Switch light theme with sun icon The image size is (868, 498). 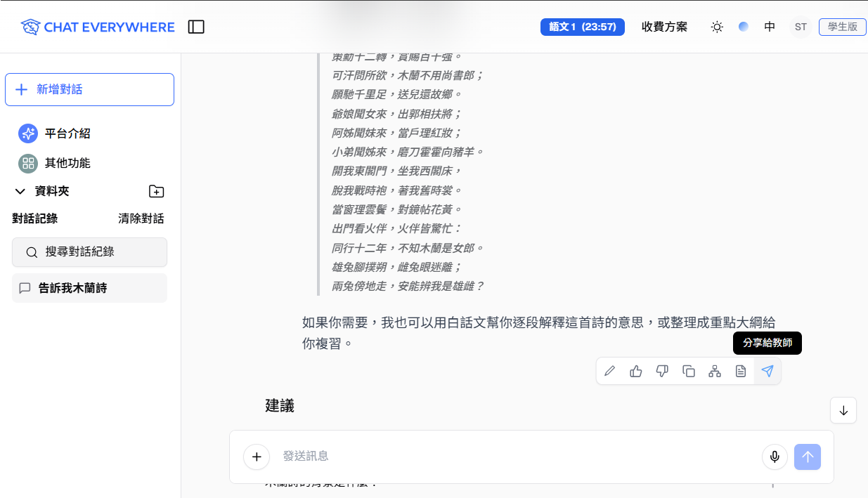[717, 27]
